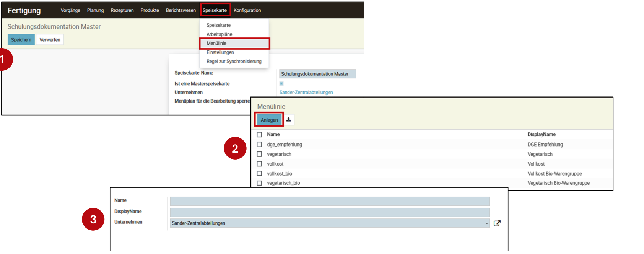Click the download icon next to Anlegen

pyautogui.click(x=289, y=120)
